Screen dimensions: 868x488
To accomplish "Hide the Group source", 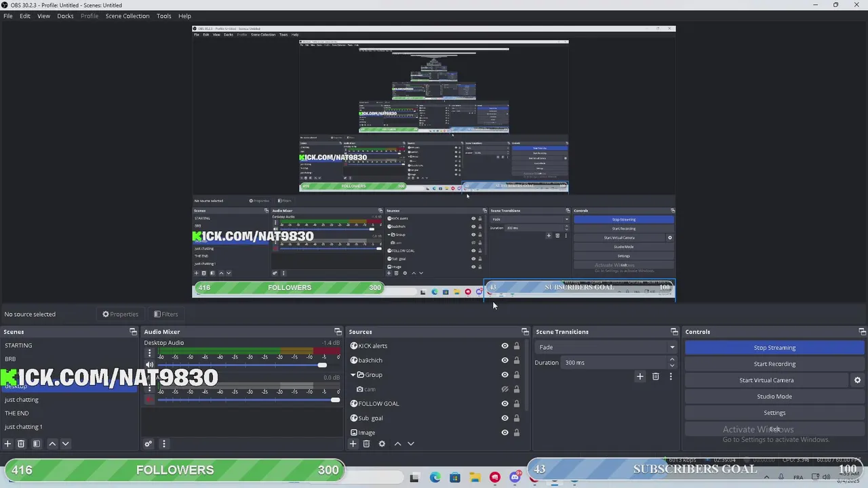I will click(x=505, y=375).
